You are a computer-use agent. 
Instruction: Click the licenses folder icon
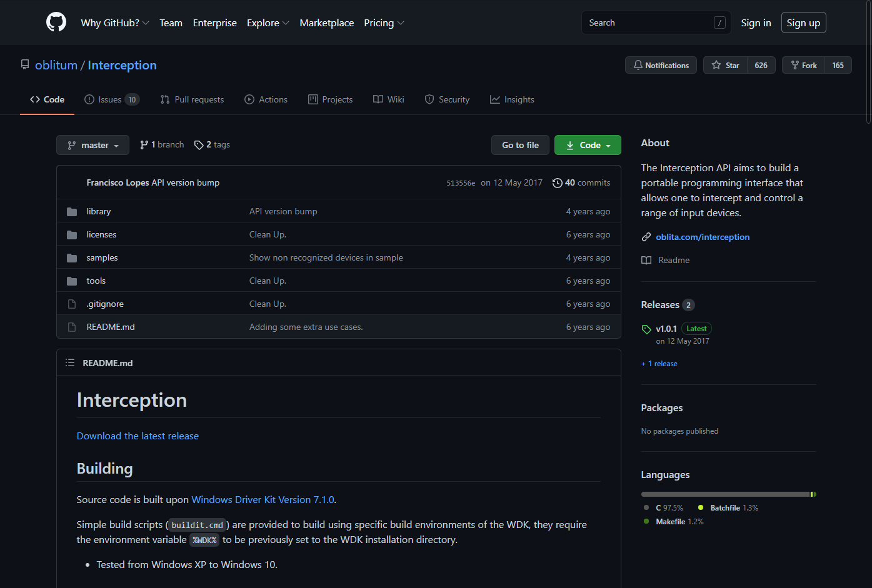(x=72, y=235)
